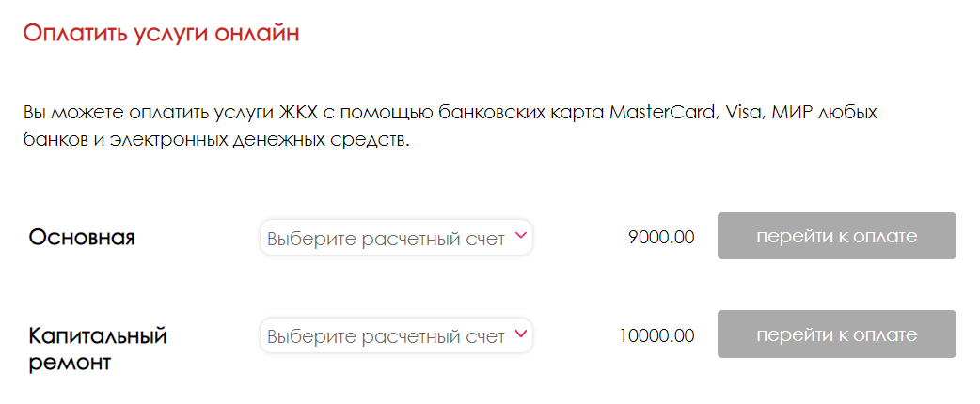The height and width of the screenshot is (404, 980).
Task: Click 'перейти к оплате' beside 9000.00
Action: (x=836, y=236)
